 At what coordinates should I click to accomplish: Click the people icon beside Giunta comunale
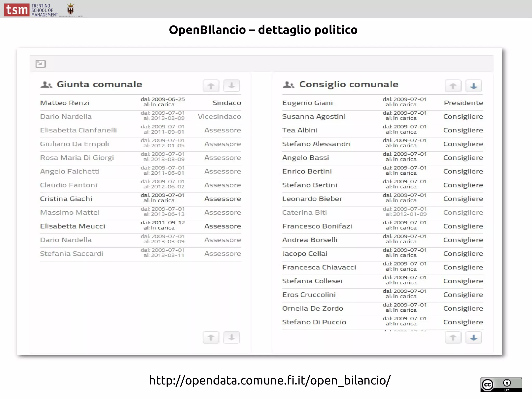point(46,85)
